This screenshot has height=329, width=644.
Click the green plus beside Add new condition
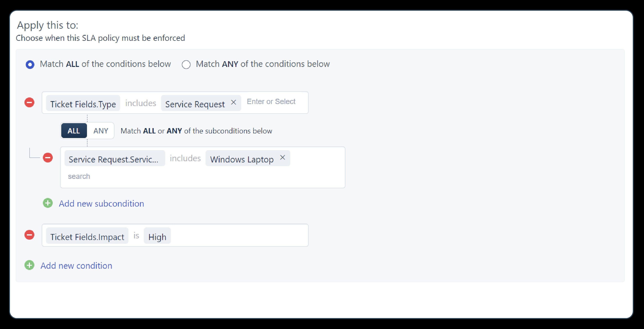tap(29, 265)
